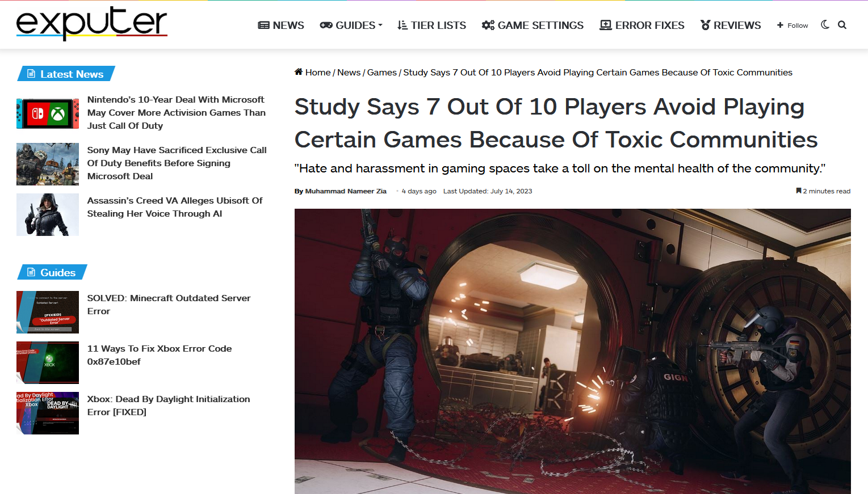This screenshot has height=494, width=868.
Task: Click the Guides heading icon
Action: tap(32, 272)
